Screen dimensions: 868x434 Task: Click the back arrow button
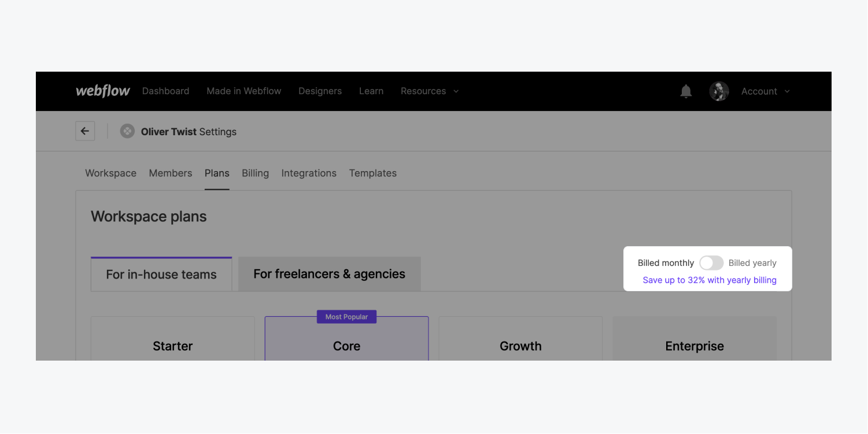coord(85,131)
